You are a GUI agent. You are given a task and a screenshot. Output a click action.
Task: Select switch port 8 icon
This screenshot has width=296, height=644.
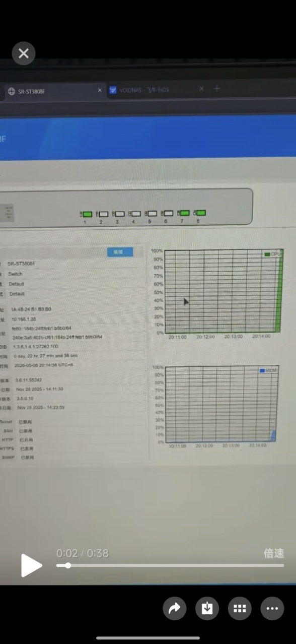pyautogui.click(x=200, y=213)
